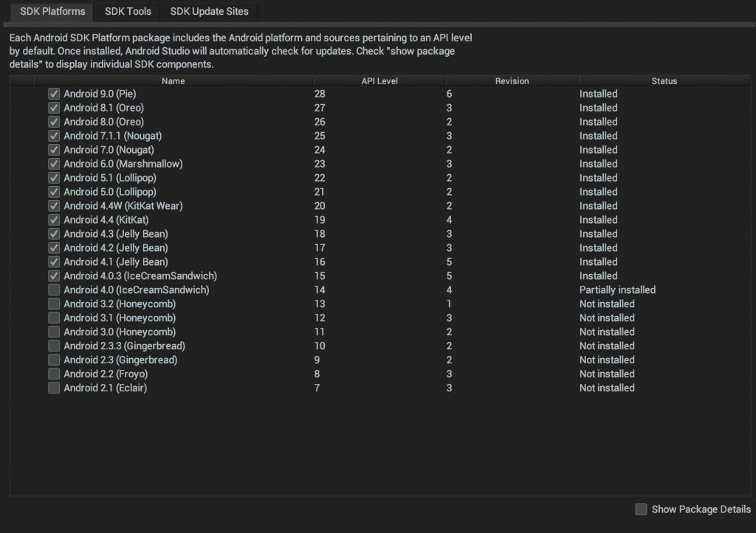Sort by the Status column header
This screenshot has width=756, height=533.
[664, 81]
